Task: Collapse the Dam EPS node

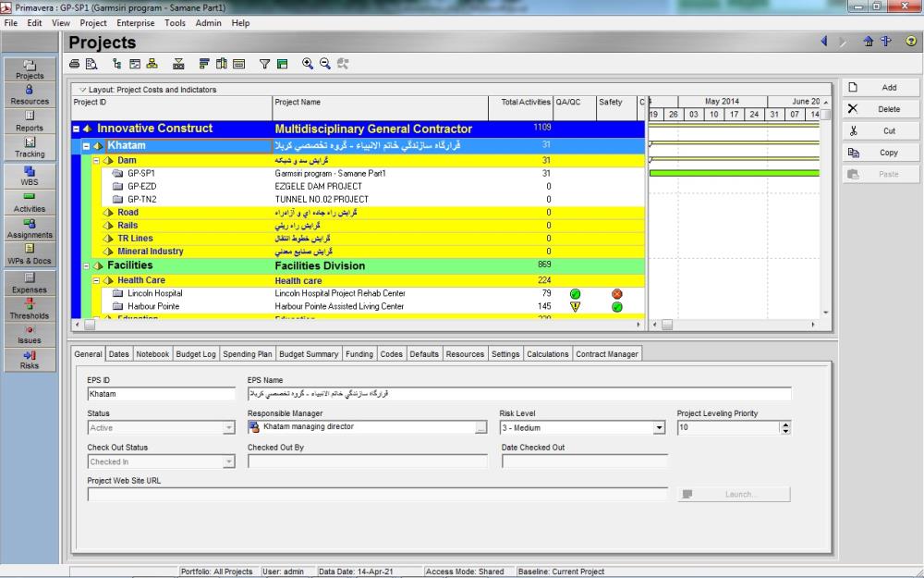Action: tap(96, 160)
